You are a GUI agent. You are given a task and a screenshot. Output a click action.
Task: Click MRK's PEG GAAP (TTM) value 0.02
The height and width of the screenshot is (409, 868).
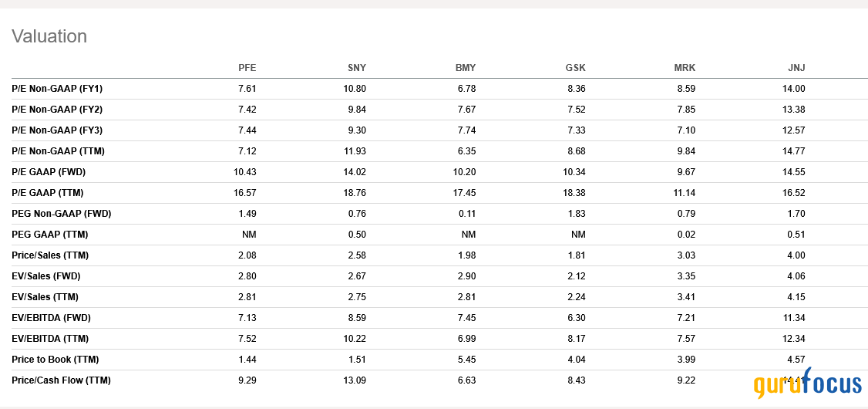point(687,235)
